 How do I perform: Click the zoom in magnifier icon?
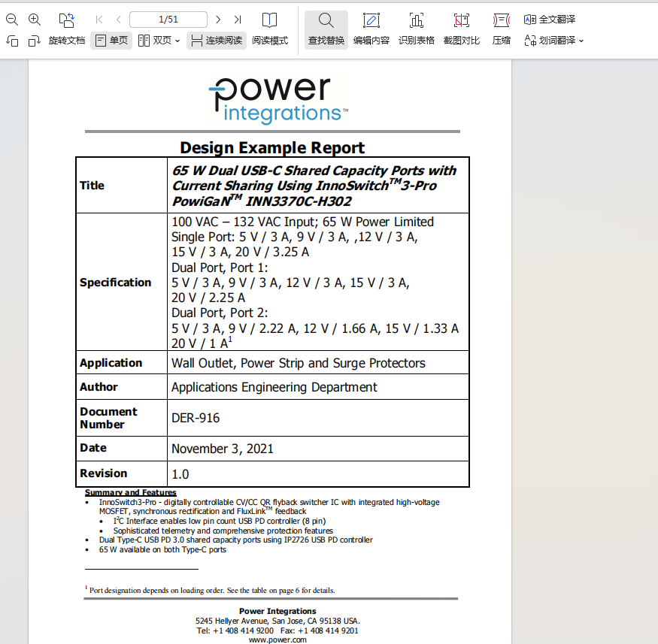click(35, 20)
